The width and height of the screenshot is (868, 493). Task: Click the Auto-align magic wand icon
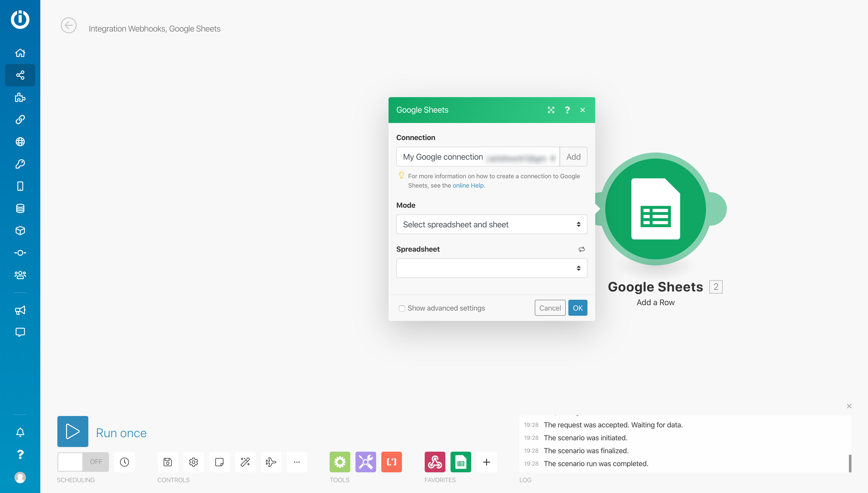pyautogui.click(x=245, y=462)
